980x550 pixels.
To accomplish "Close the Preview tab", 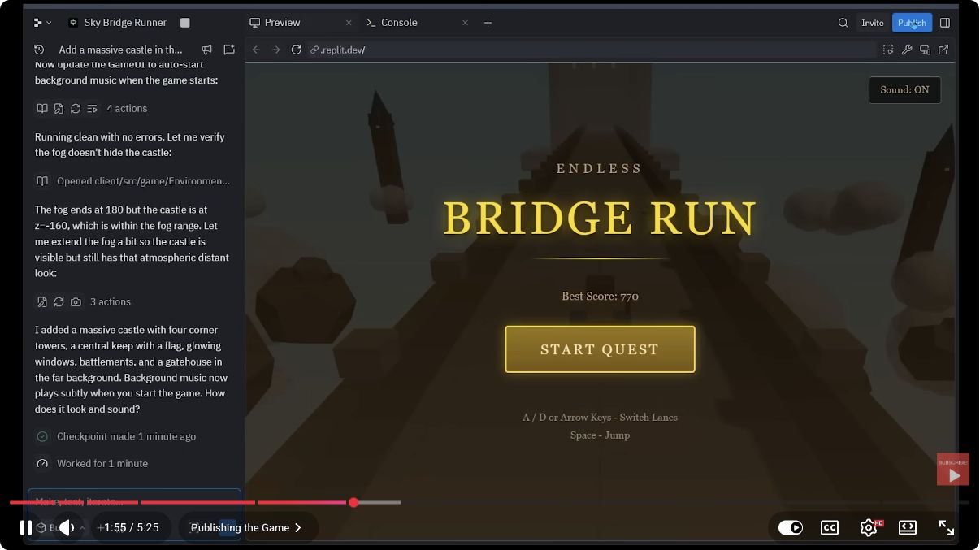I will click(x=349, y=23).
